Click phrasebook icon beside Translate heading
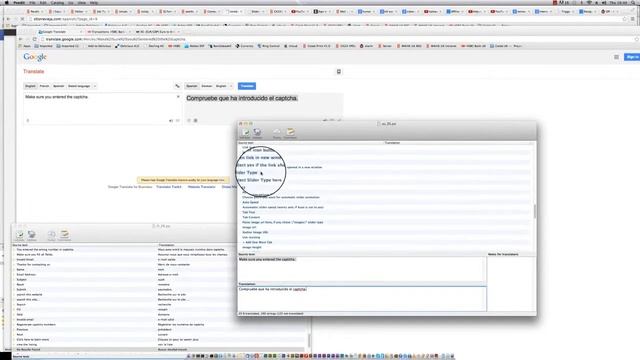Image resolution: width=640 pixels, height=360 pixels. tap(339, 71)
